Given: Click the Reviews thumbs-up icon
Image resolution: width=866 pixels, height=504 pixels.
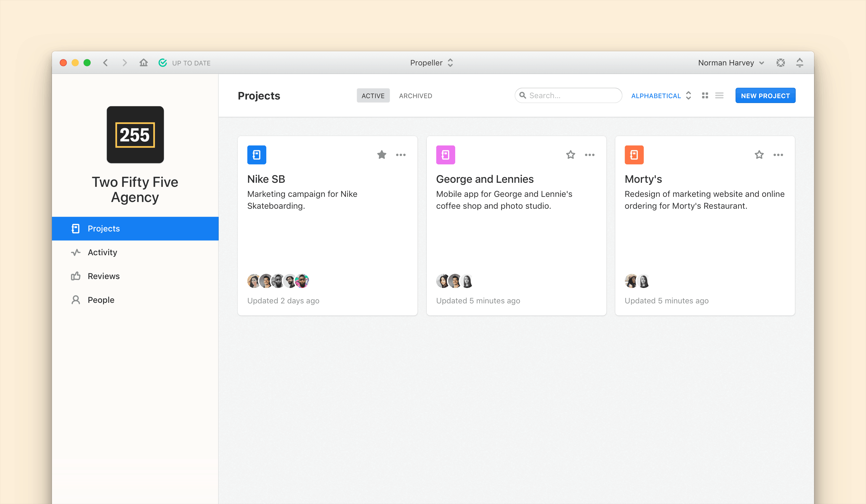Looking at the screenshot, I should click(76, 276).
